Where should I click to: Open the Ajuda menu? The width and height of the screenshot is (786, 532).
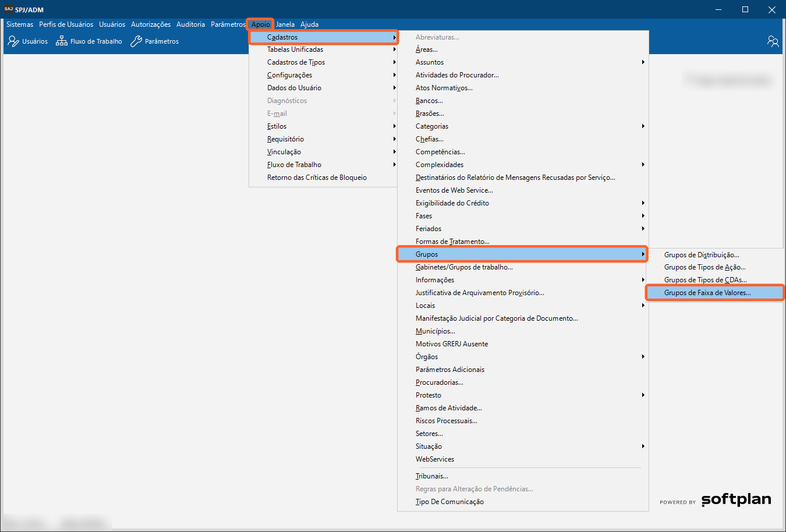309,24
